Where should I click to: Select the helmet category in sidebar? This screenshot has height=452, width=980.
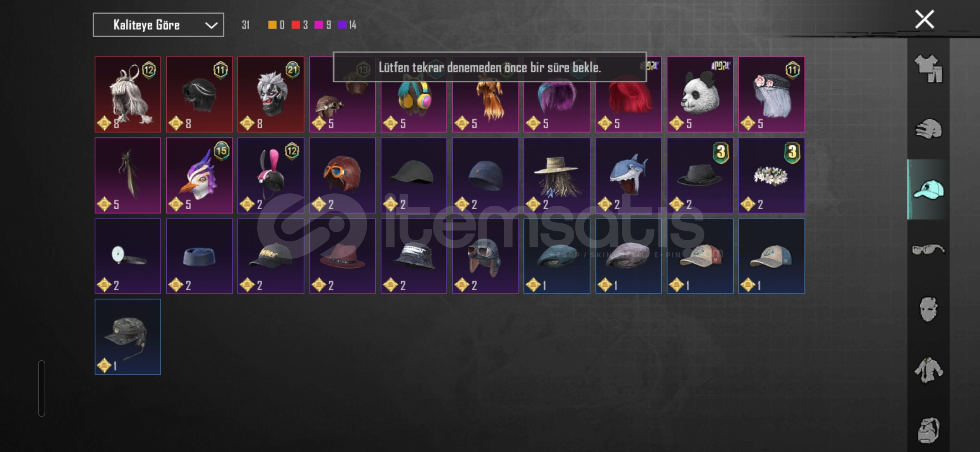coord(928,129)
